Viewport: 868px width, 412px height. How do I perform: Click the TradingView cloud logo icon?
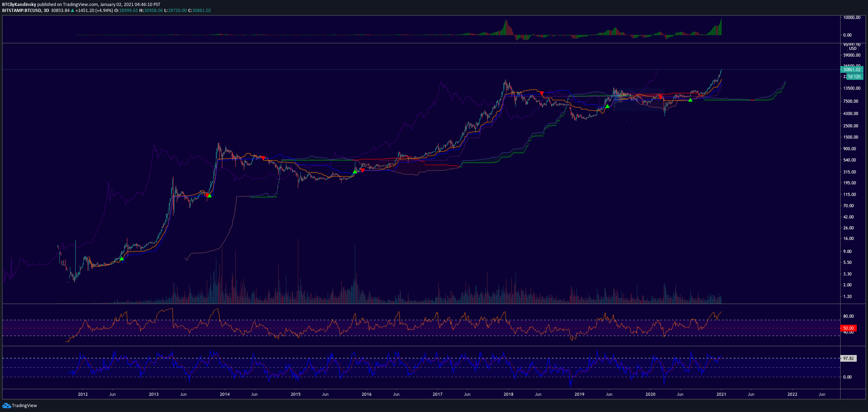[x=6, y=406]
